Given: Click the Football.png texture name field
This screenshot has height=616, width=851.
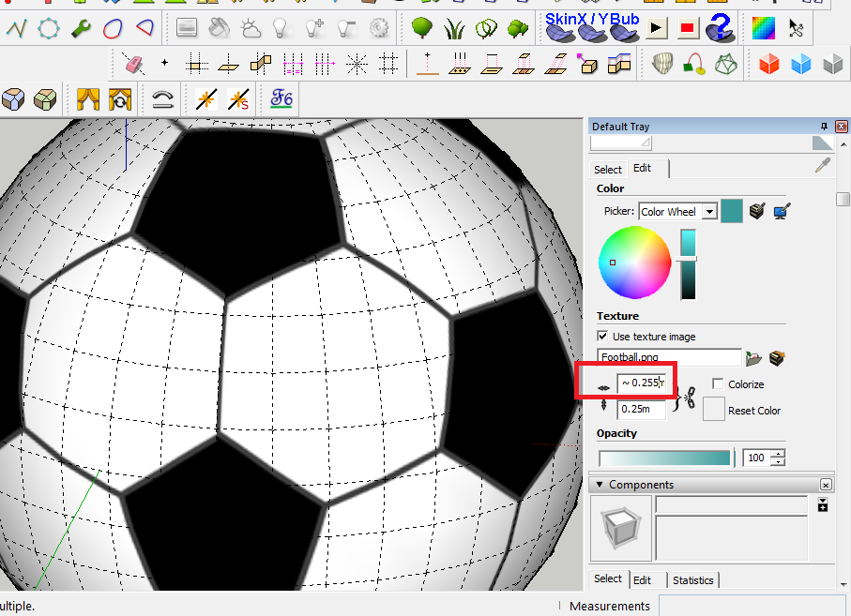Looking at the screenshot, I should point(669,357).
